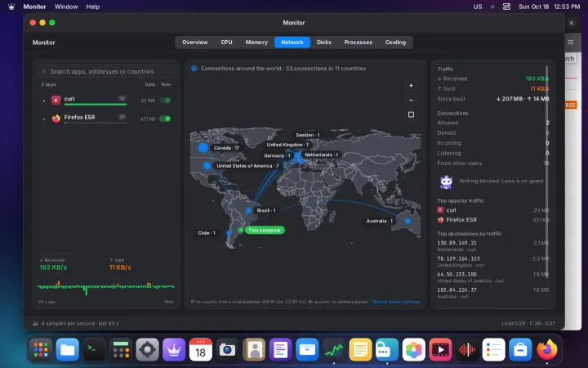Image resolution: width=588 pixels, height=368 pixels.
Task: Switch to the Overview tab
Action: (x=195, y=42)
